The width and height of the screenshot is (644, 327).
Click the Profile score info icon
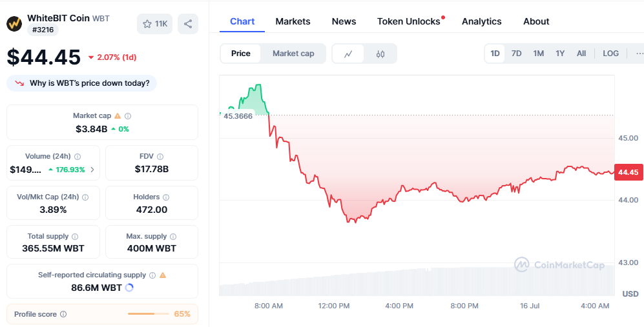coord(63,314)
